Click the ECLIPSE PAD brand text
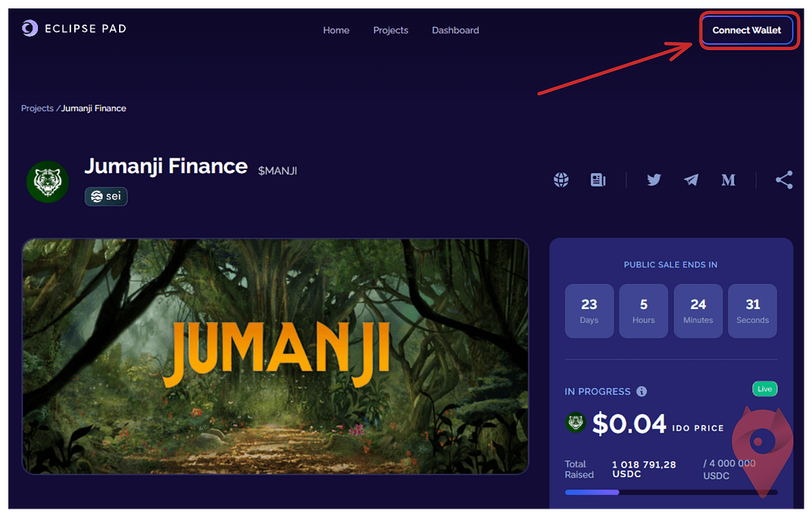This screenshot has width=812, height=517. pos(85,29)
